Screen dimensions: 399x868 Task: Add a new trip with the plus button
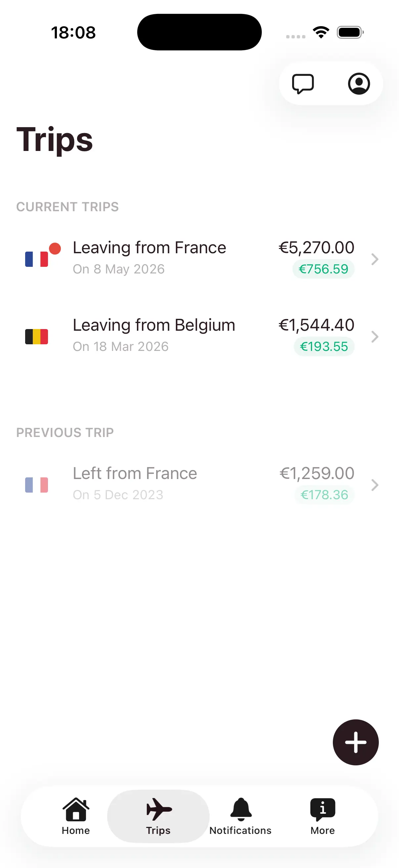point(356,742)
